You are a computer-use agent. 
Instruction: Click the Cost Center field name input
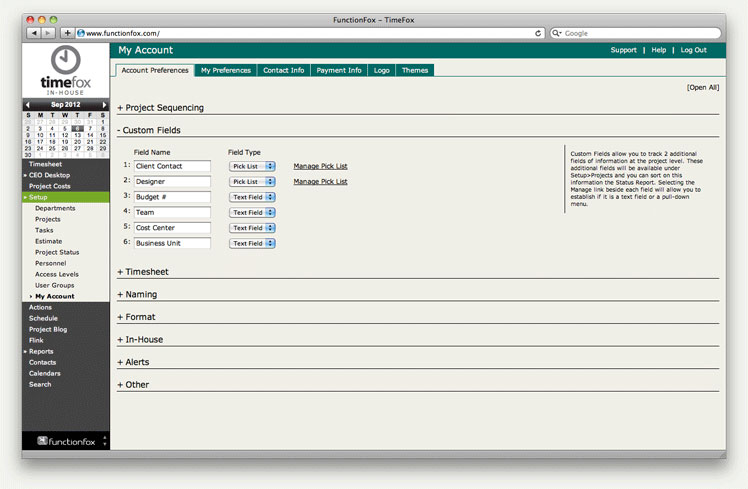coord(172,228)
